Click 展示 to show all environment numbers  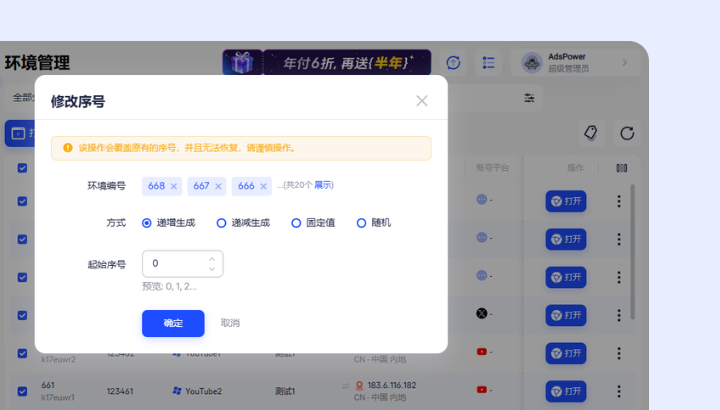tap(323, 185)
